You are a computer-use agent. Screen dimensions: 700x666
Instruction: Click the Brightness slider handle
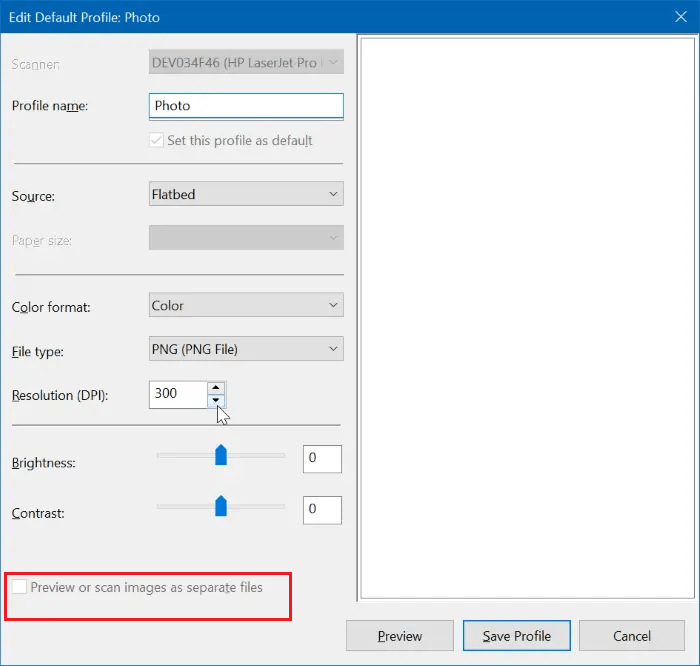pos(221,455)
